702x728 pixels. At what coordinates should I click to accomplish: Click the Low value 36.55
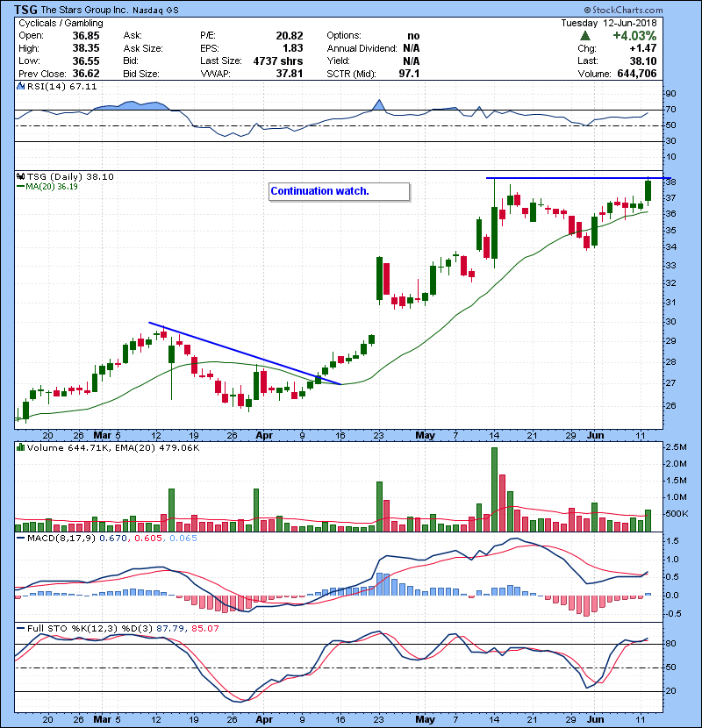point(86,61)
